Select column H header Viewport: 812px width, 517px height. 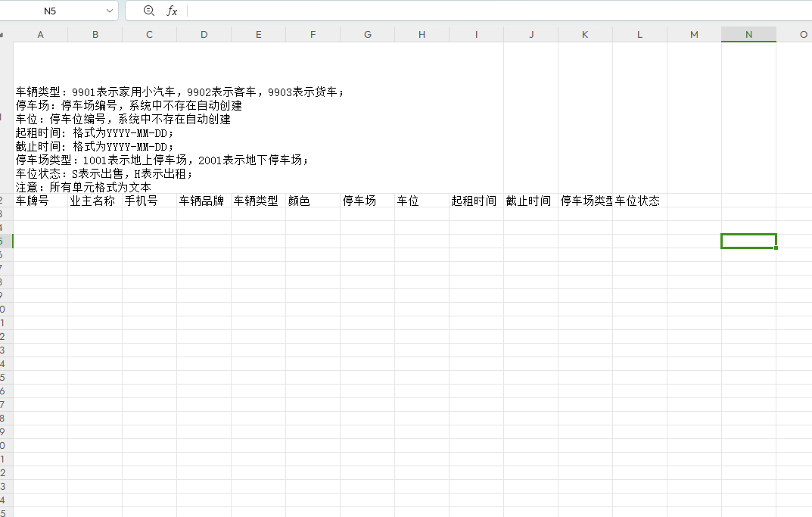(x=422, y=35)
